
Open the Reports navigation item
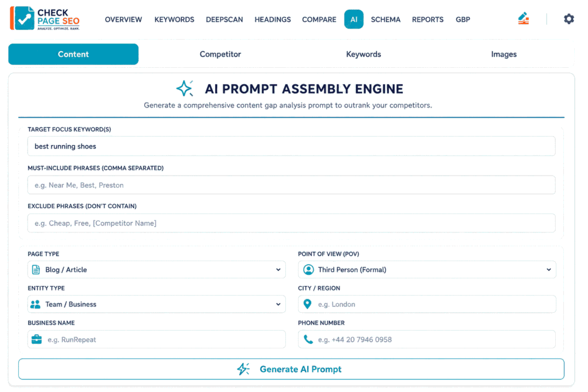point(427,20)
